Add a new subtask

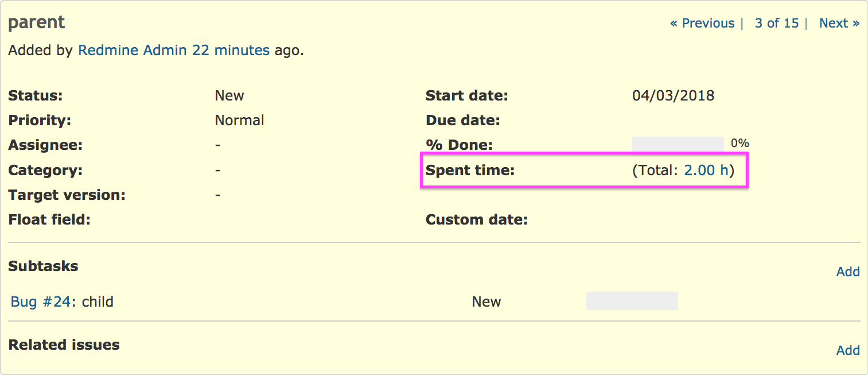click(847, 272)
